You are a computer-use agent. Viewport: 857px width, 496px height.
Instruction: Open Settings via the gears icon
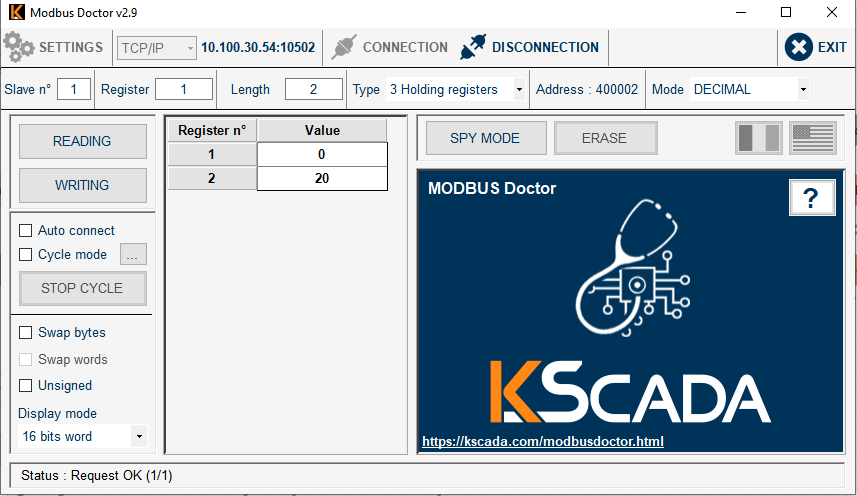point(19,47)
